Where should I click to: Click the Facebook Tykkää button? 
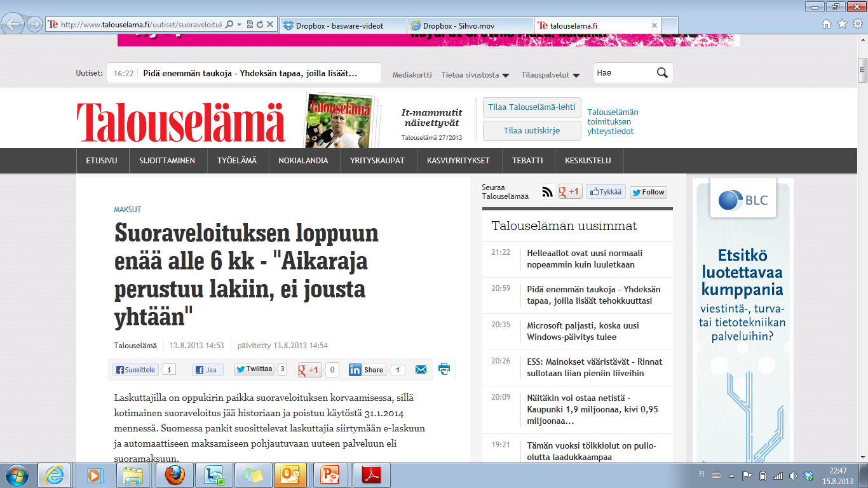tap(606, 192)
